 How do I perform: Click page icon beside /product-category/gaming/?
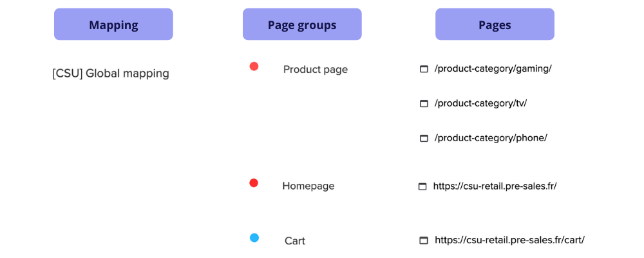[424, 69]
